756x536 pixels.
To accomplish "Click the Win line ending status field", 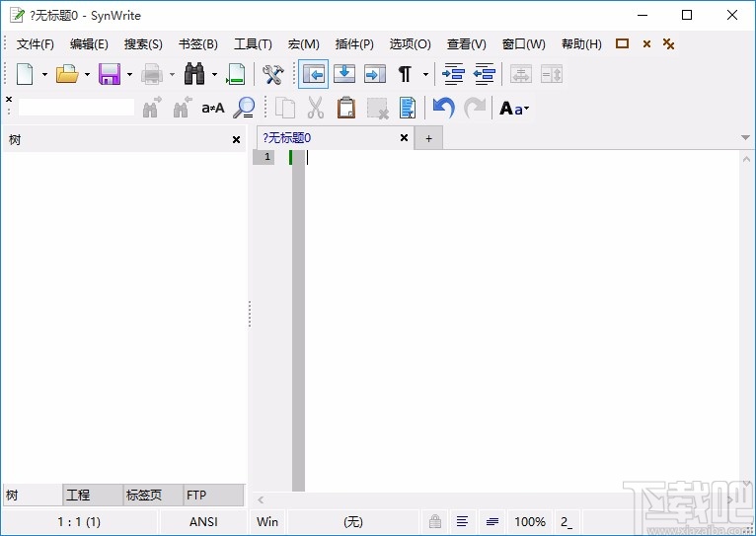I will coord(267,521).
